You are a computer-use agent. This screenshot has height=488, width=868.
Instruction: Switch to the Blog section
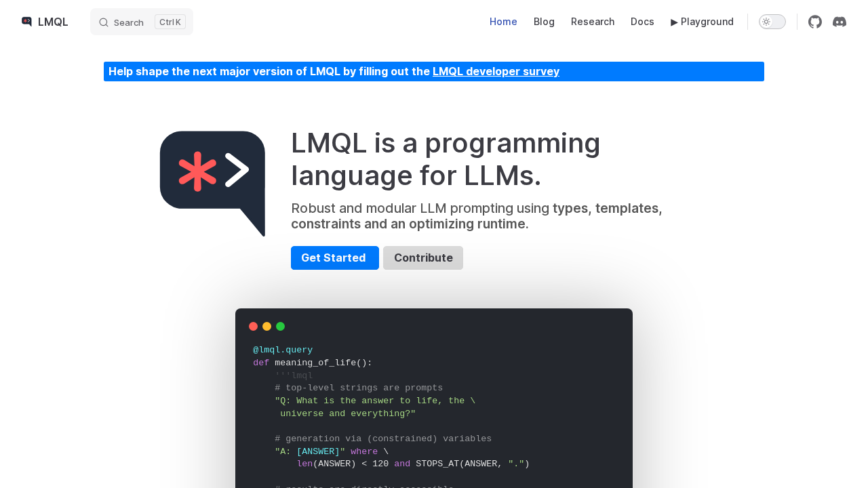(543, 21)
